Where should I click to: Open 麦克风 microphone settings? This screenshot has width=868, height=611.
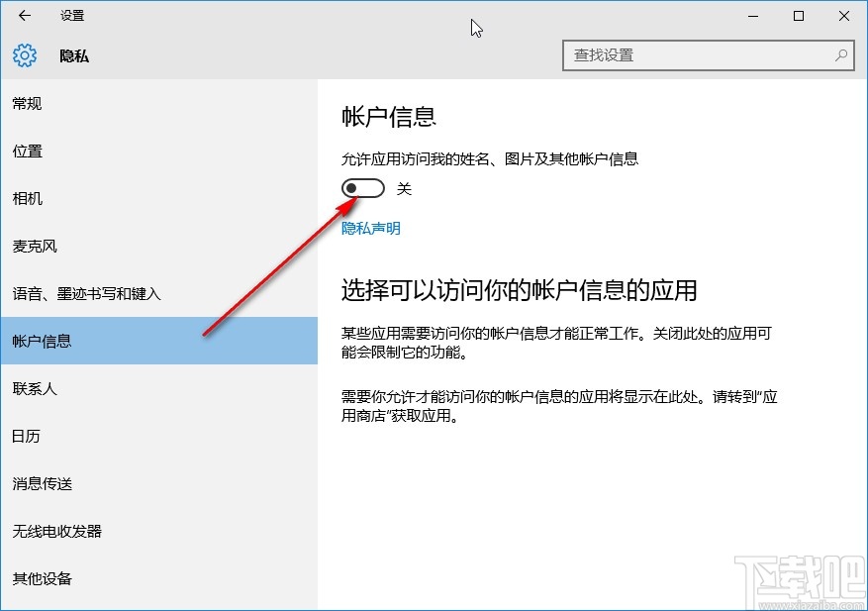[x=35, y=246]
